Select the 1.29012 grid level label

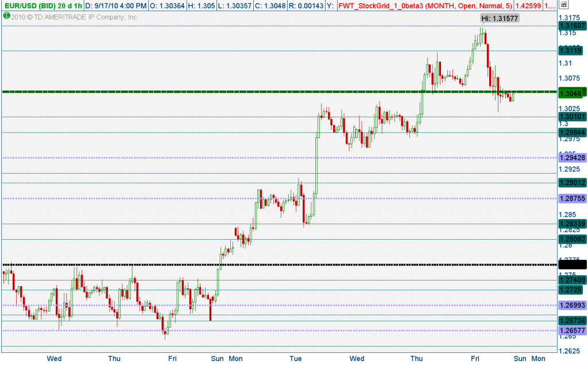click(572, 183)
